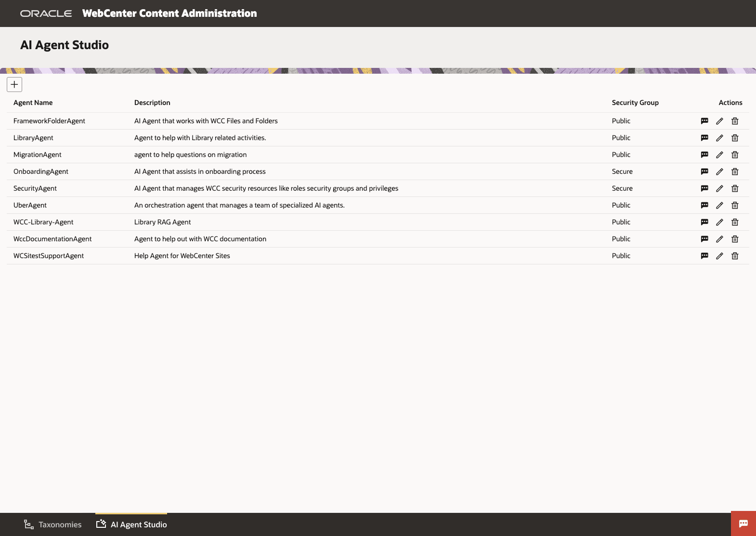Screen dimensions: 756x536
Task: Click Public value in UberAgent row
Action: click(621, 205)
